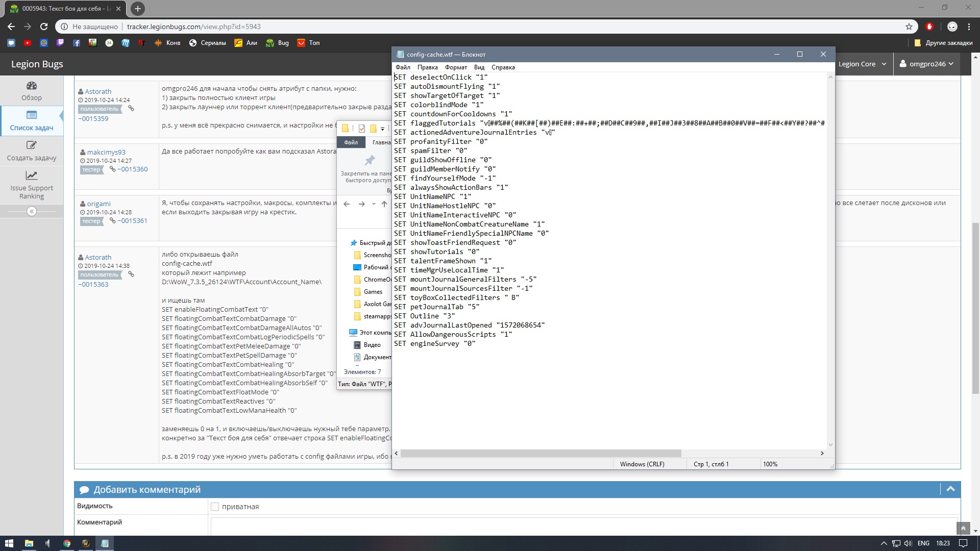Reload the page with the refresh icon
980x551 pixels.
[x=44, y=27]
